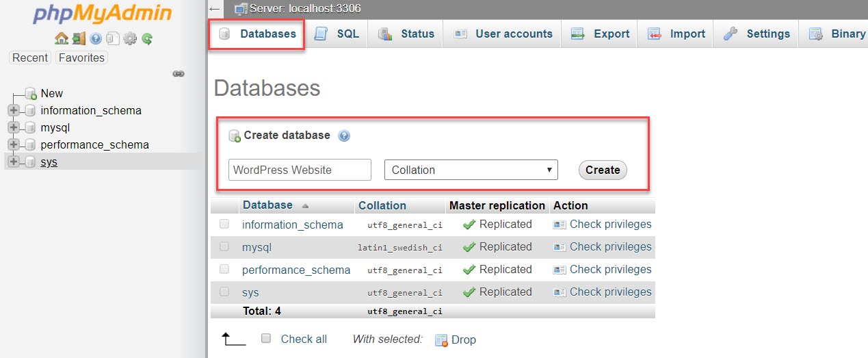868x358 pixels.
Task: Select the sys database row checkbox
Action: pyautogui.click(x=224, y=292)
